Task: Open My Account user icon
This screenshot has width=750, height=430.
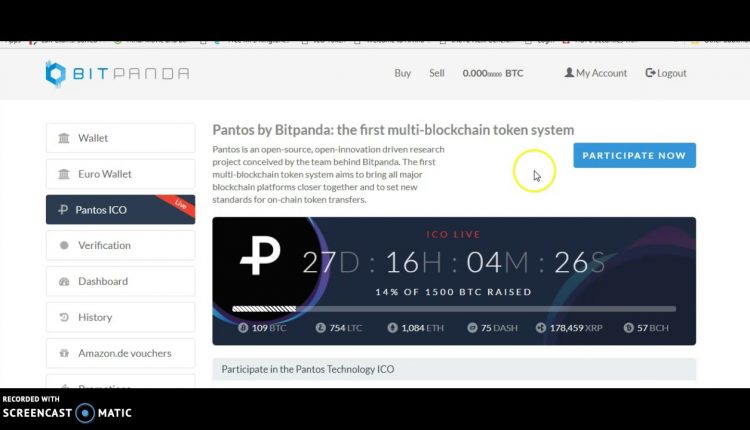Action: [x=569, y=73]
